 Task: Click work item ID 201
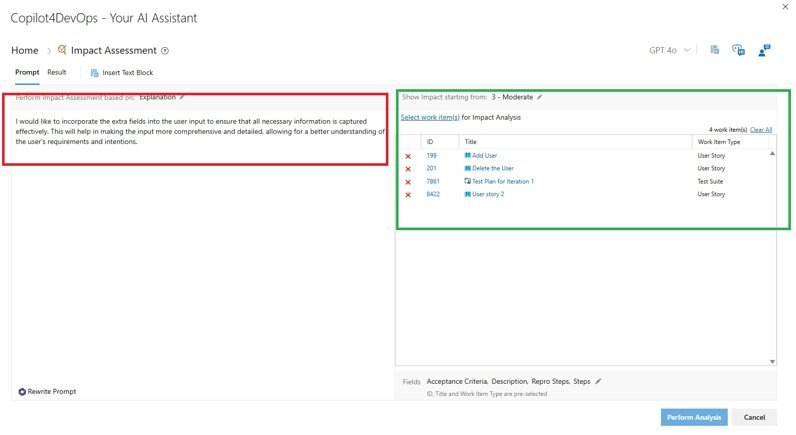pyautogui.click(x=432, y=168)
